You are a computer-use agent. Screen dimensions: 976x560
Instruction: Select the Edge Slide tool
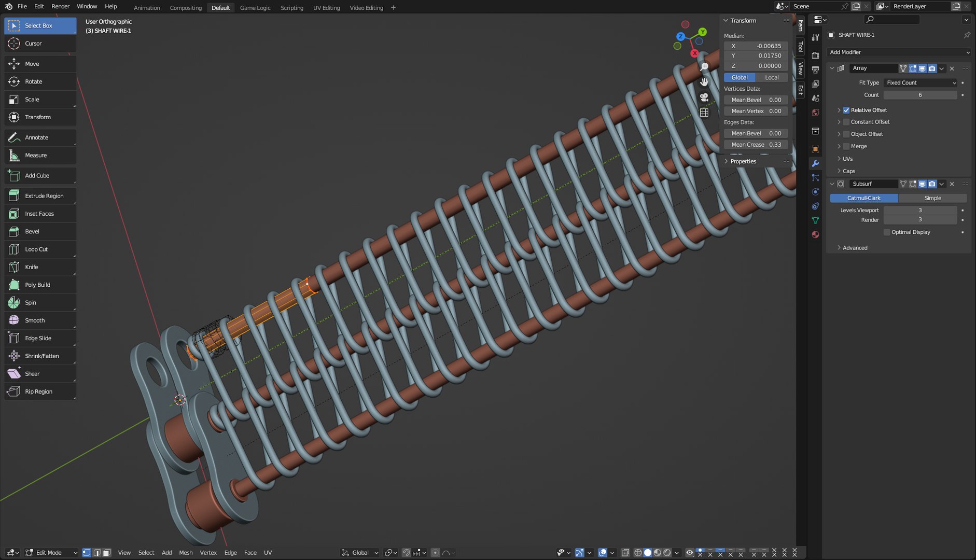click(40, 338)
